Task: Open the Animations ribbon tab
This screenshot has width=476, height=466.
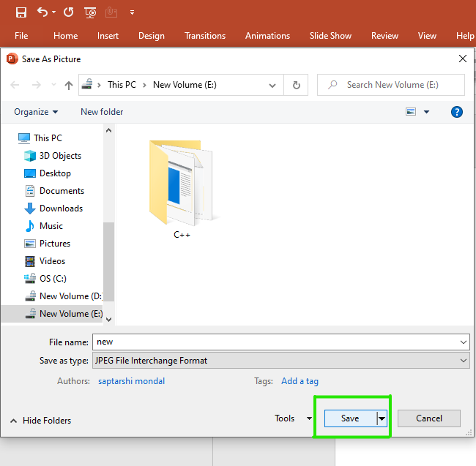Action: [267, 36]
